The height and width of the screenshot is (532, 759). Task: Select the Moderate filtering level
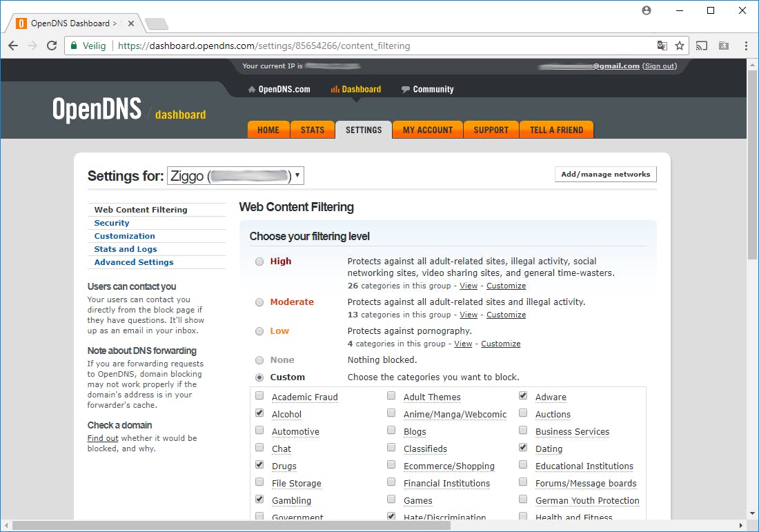[x=259, y=302]
